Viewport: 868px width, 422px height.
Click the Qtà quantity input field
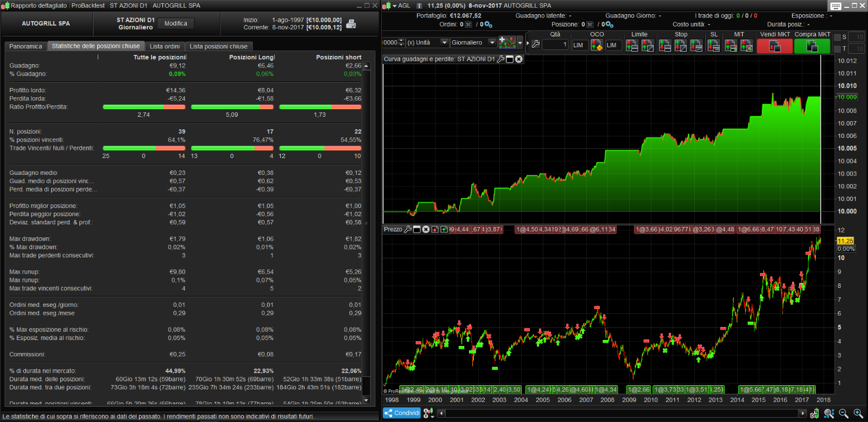(555, 45)
